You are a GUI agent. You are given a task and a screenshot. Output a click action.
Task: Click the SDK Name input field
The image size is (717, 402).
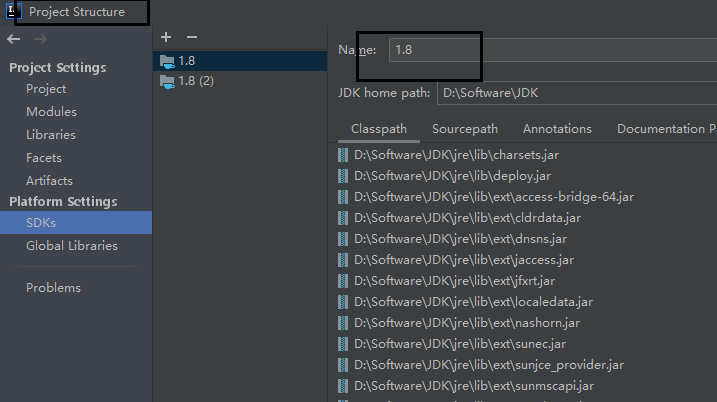pos(553,50)
